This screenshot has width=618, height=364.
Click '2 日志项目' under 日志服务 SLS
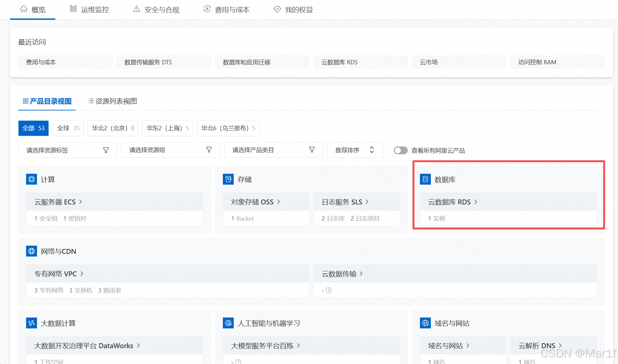[365, 219]
